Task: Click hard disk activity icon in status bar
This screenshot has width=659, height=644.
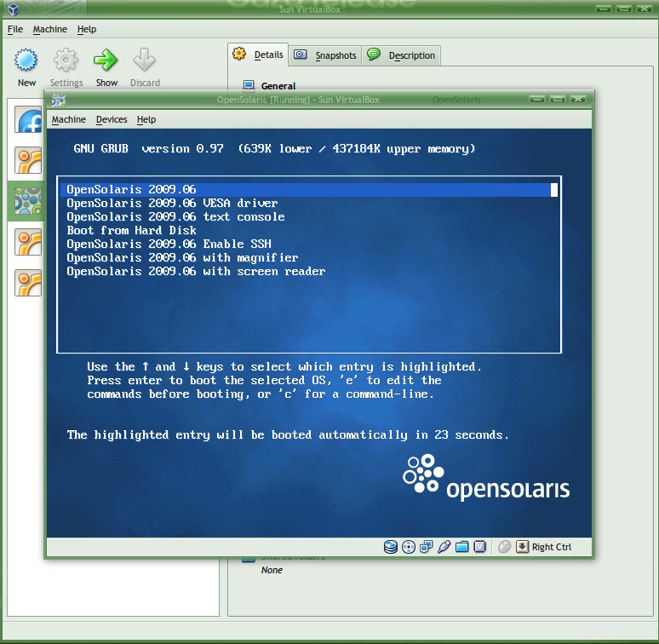Action: (x=391, y=547)
